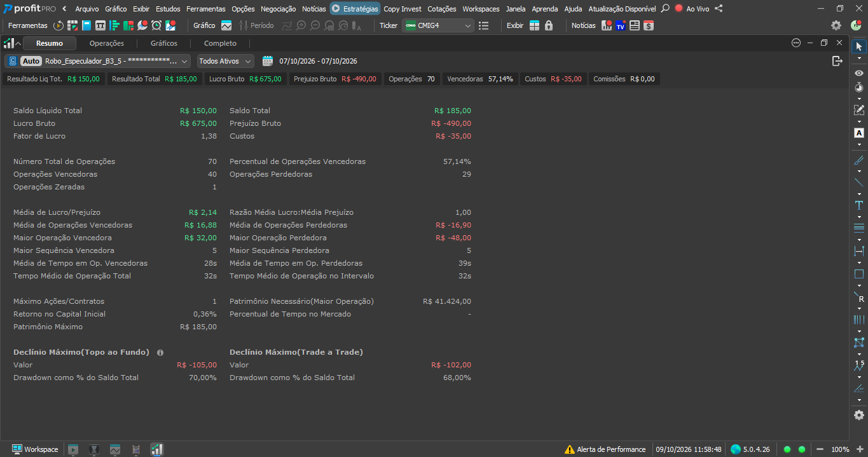
Task: Click the version 5.0.4.26 status entry
Action: [750, 449]
